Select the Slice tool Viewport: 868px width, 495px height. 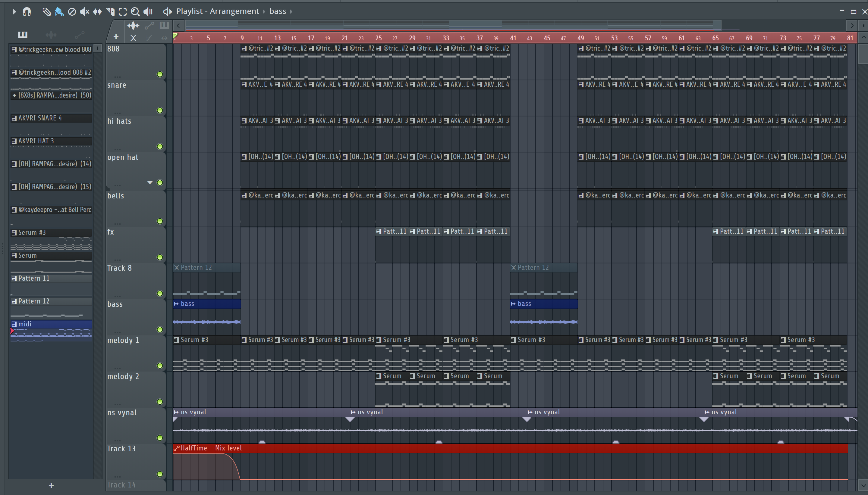110,11
